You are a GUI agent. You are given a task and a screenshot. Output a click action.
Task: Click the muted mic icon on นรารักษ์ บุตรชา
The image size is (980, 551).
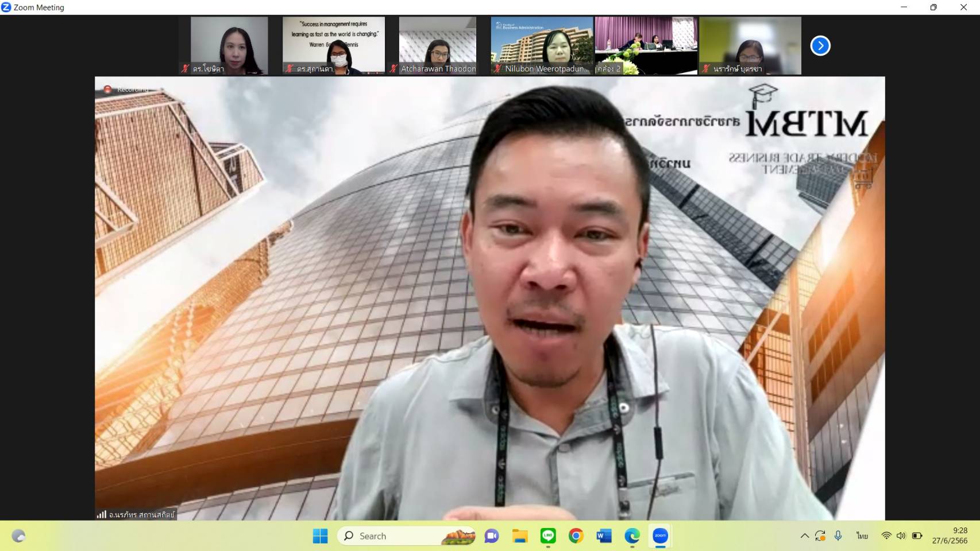(706, 68)
